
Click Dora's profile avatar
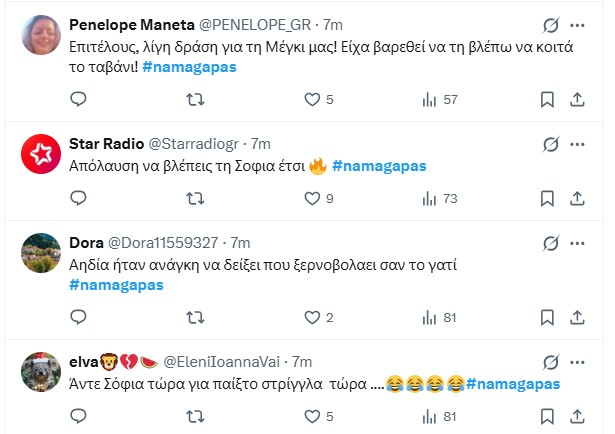(40, 252)
